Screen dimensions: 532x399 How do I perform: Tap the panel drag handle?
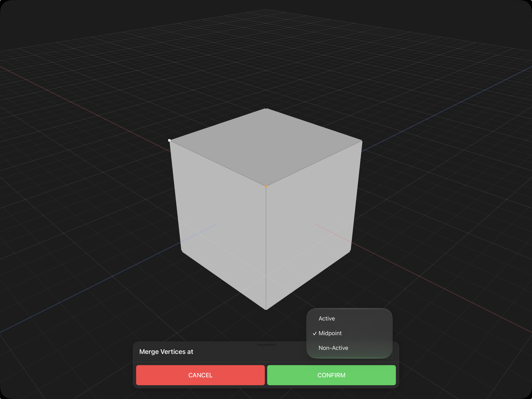click(266, 345)
